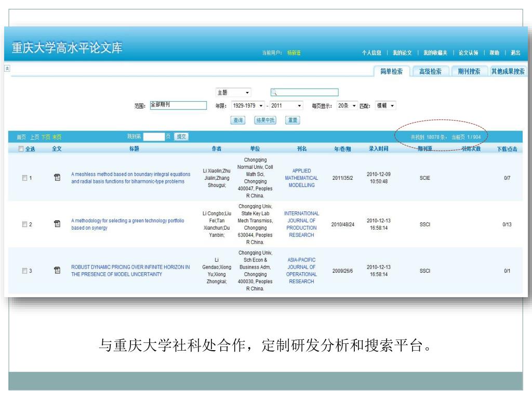Switch to 简单检索 tab
Image resolution: width=532 pixels, height=399 pixels.
[392, 71]
